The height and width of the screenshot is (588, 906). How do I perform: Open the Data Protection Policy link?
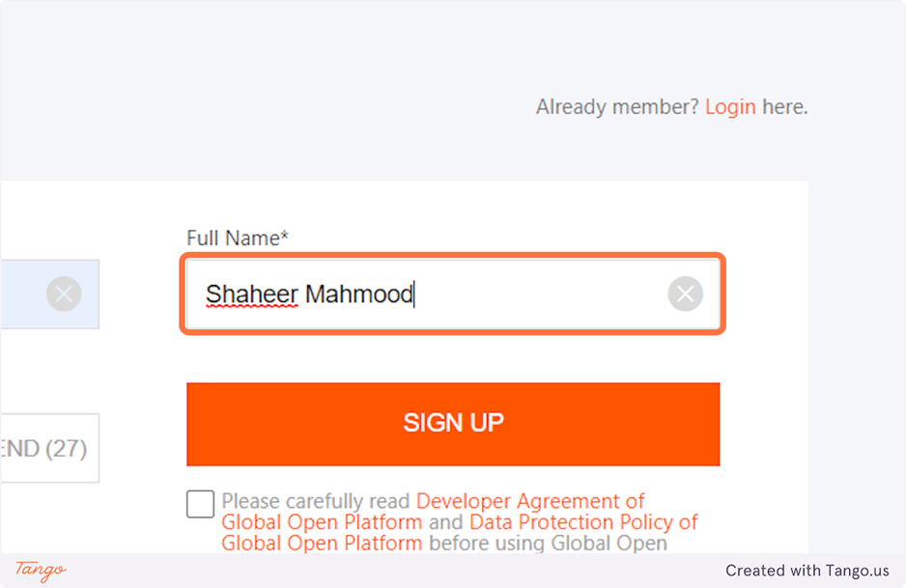click(582, 522)
